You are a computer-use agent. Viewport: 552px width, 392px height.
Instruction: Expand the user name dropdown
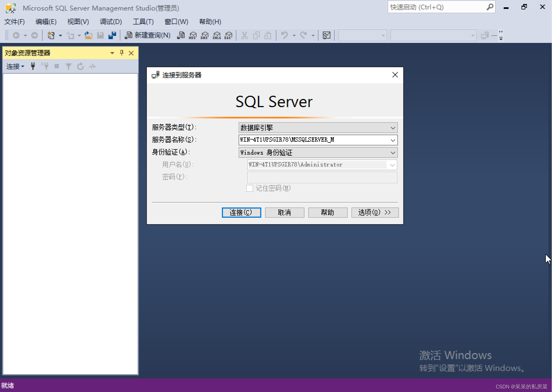[392, 165]
